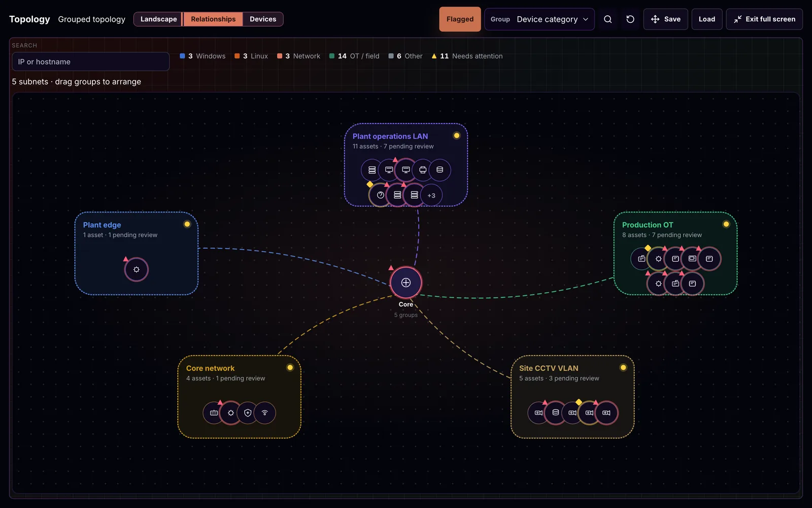This screenshot has width=812, height=508.
Task: Select the bottom-row gear device in Production OT
Action: (658, 283)
